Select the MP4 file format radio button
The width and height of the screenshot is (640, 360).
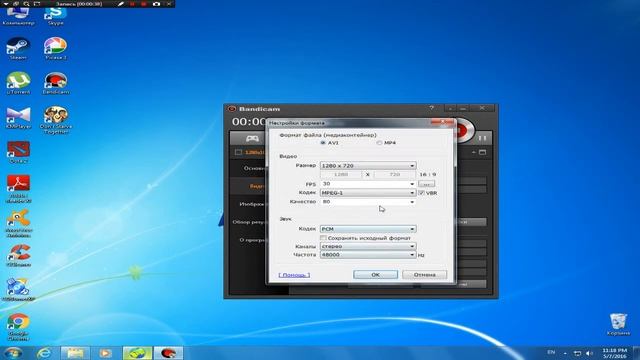(x=379, y=143)
